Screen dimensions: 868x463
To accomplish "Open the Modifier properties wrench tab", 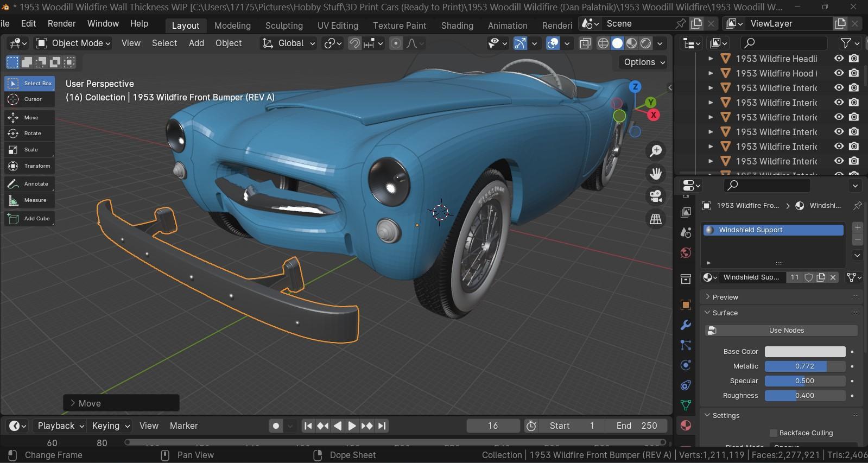I will [686, 325].
